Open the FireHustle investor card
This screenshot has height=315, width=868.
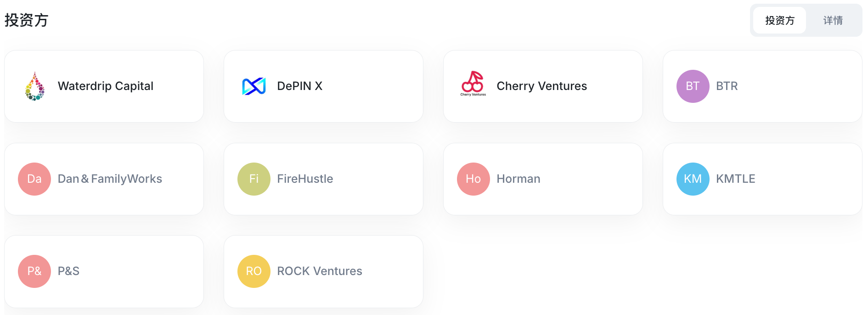[x=323, y=179]
